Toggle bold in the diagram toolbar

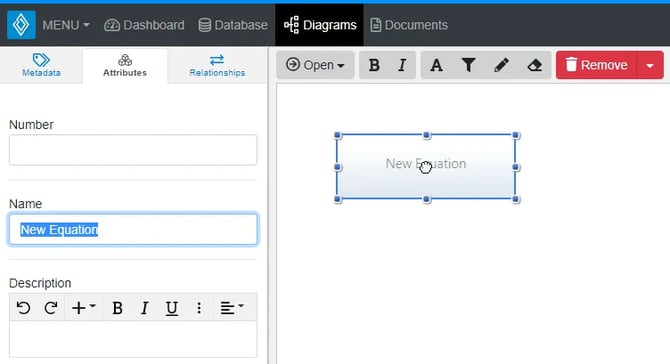coord(374,65)
